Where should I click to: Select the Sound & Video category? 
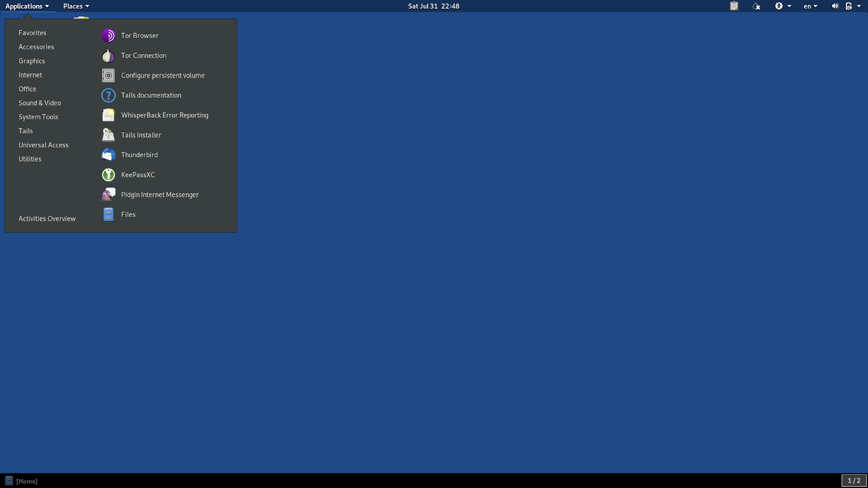[x=40, y=103]
